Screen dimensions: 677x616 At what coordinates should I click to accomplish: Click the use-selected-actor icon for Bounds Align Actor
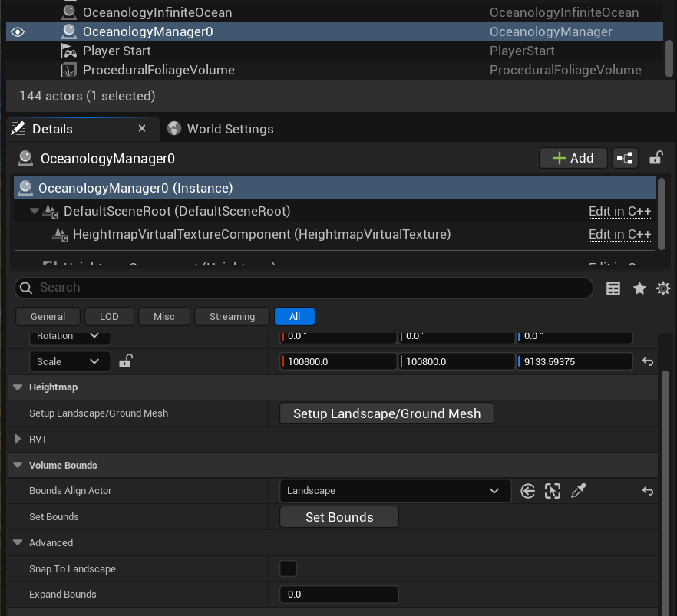[553, 491]
